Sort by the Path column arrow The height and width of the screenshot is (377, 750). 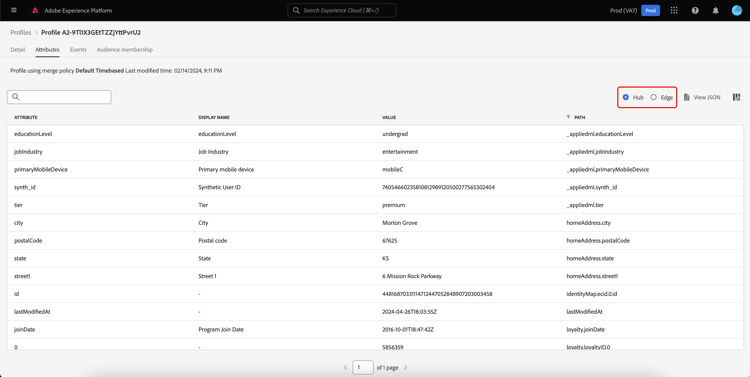568,117
